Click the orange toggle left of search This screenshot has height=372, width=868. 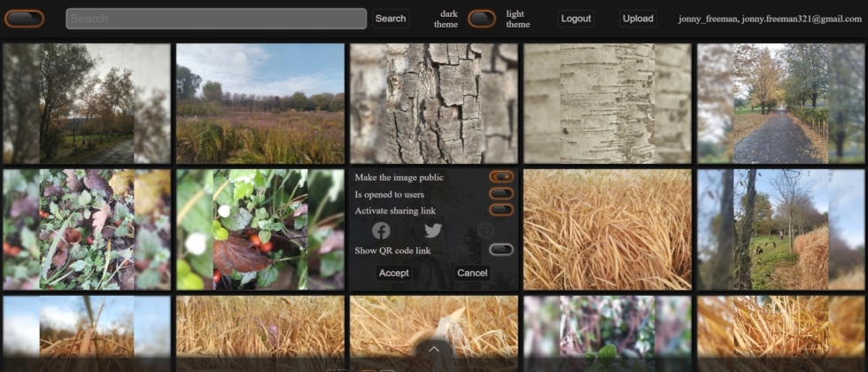24,19
